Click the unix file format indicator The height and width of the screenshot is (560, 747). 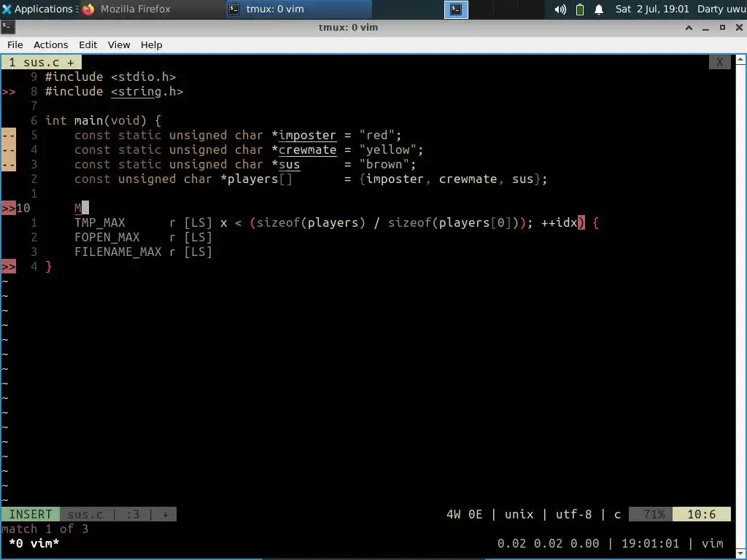pos(519,514)
